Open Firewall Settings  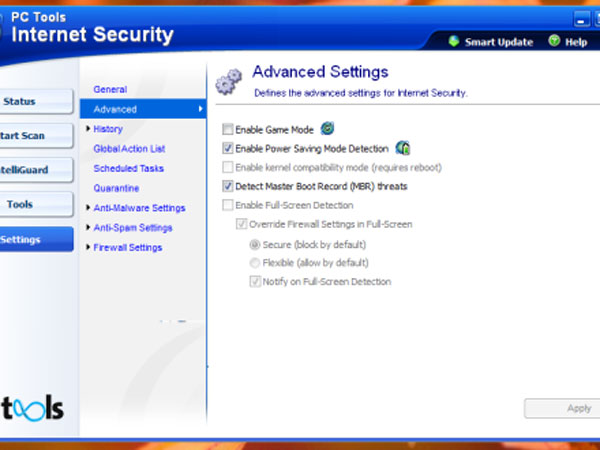coord(128,248)
